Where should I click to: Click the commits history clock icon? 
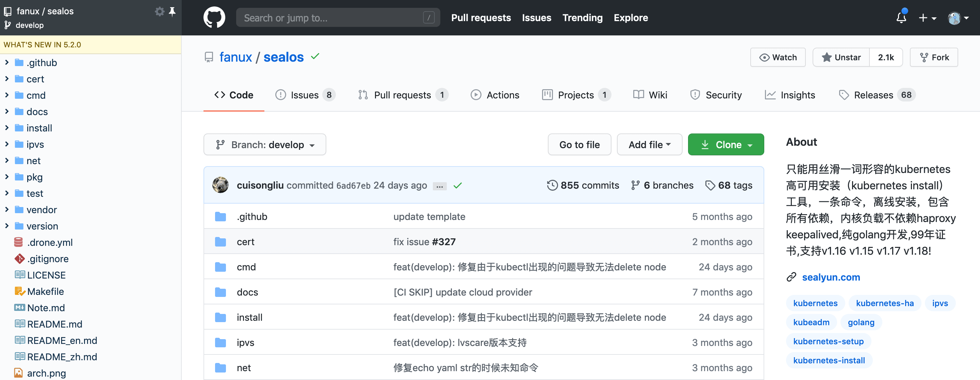click(x=552, y=186)
